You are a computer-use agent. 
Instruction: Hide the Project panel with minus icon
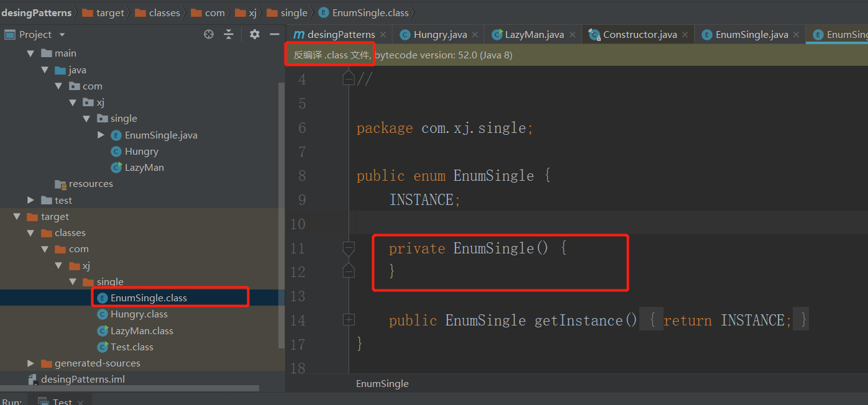(x=274, y=35)
